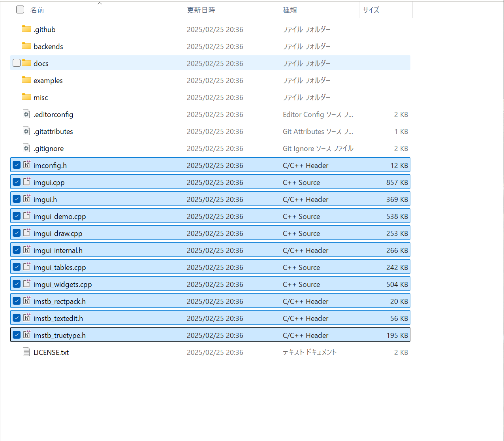The image size is (504, 441).
Task: Click the Git Ignore ソース ファイル type cell
Action: [x=318, y=149]
